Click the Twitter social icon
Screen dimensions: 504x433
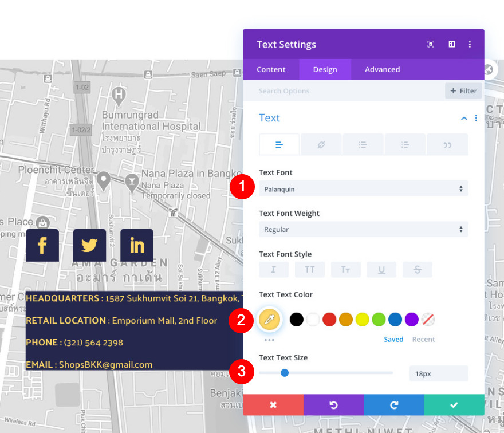click(x=89, y=245)
